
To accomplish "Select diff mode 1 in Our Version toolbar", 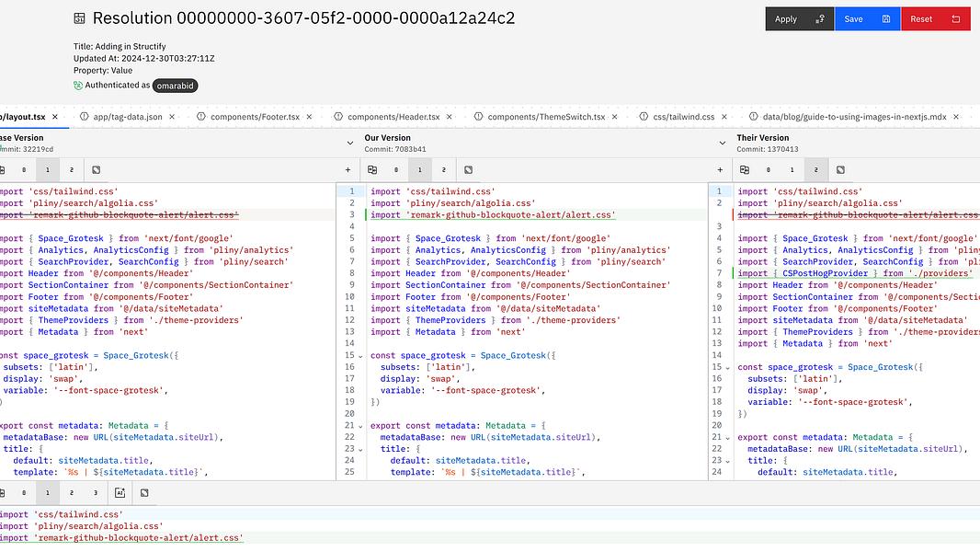I will [x=420, y=170].
